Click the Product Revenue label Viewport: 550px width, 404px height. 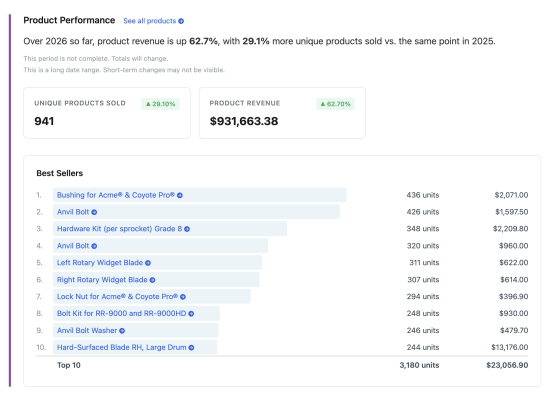click(245, 103)
